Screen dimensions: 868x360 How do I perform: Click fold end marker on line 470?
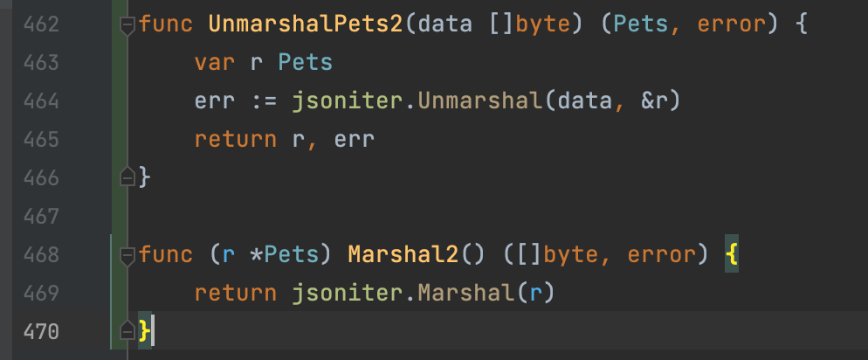(127, 332)
